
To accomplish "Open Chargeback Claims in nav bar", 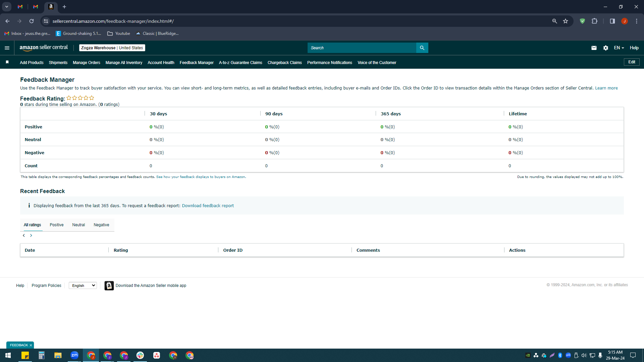I will [x=285, y=63].
